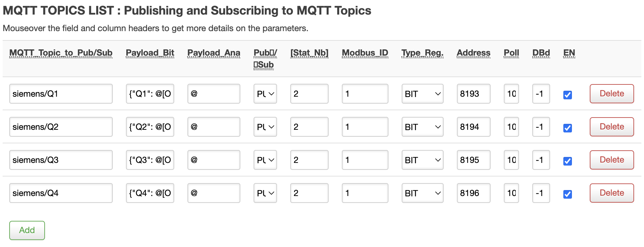Expand BIT register type for siemens/Q4
Screen dimensions: 644x247
point(422,193)
